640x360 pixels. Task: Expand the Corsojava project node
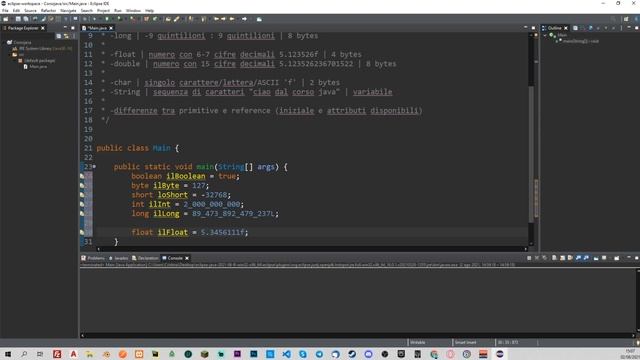(4, 42)
